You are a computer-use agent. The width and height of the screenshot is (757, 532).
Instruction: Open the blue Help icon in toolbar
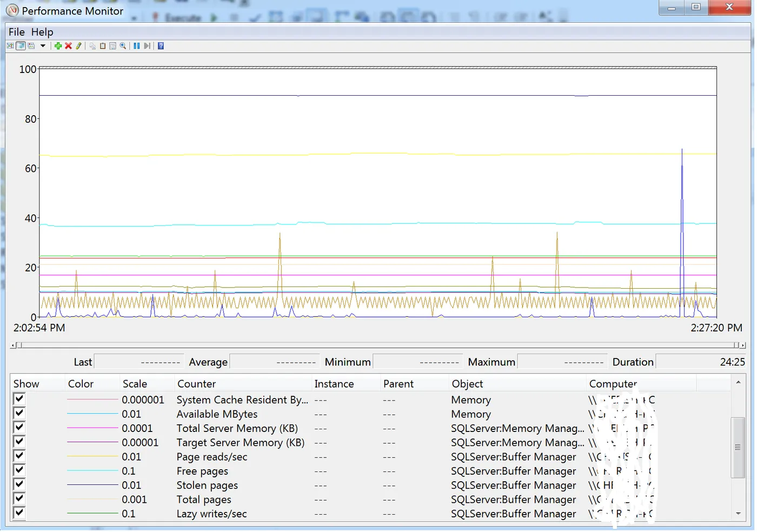click(161, 46)
